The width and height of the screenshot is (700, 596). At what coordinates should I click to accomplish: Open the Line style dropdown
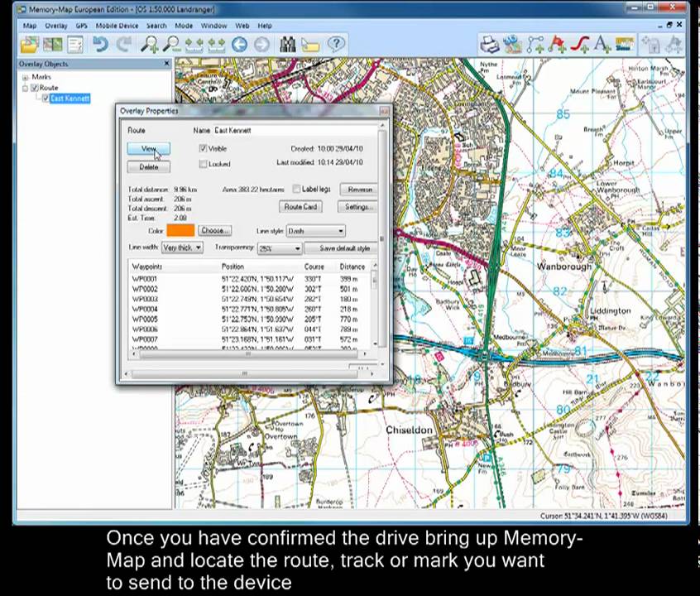[315, 231]
